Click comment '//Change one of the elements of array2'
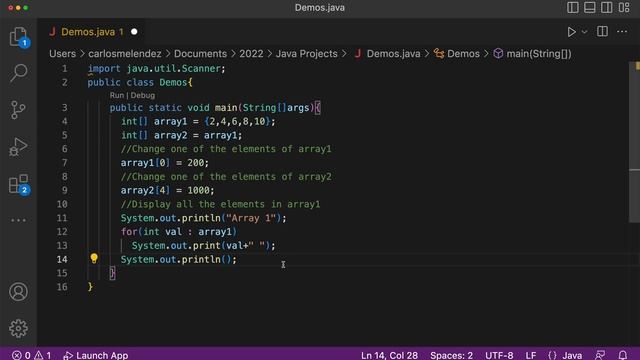The image size is (640, 360). point(226,176)
